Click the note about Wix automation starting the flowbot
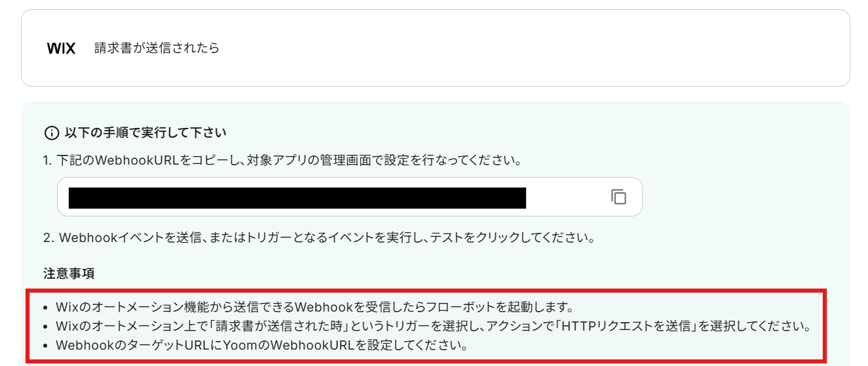The width and height of the screenshot is (868, 366). pos(314,306)
